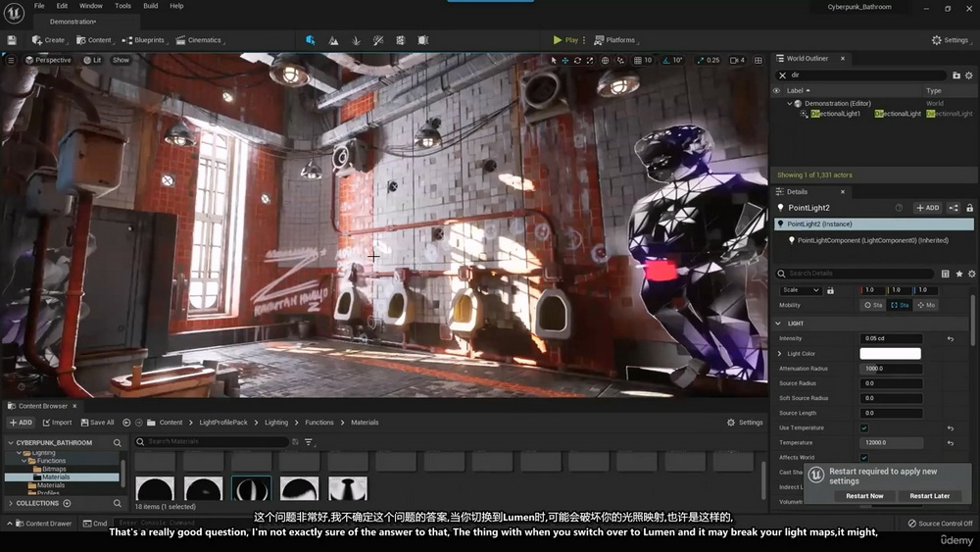
Task: Expand the COLLECTIONS section
Action: click(11, 503)
